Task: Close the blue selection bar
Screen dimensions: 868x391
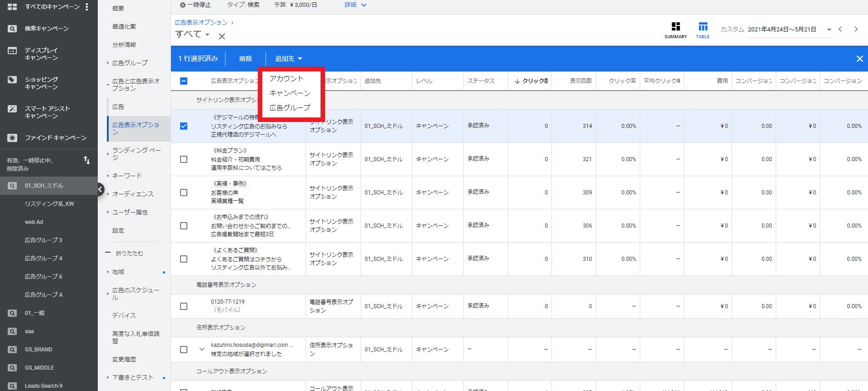Action: pyautogui.click(x=859, y=59)
